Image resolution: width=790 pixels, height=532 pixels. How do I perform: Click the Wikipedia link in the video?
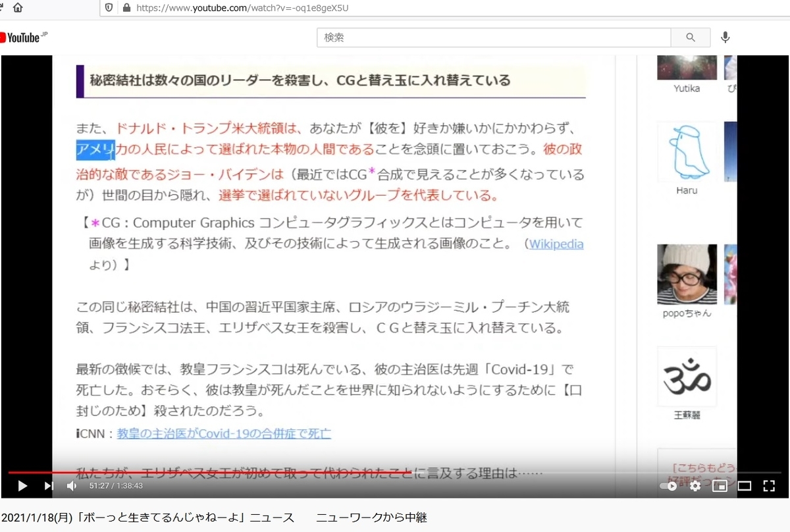556,244
